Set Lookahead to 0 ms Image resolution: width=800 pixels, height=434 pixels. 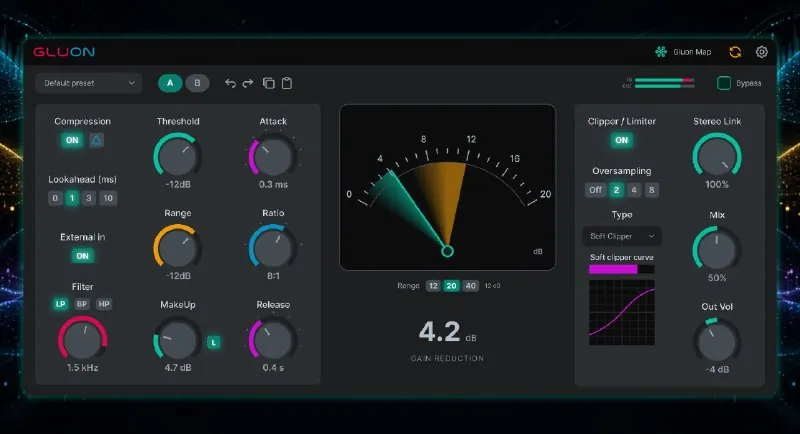pyautogui.click(x=55, y=198)
